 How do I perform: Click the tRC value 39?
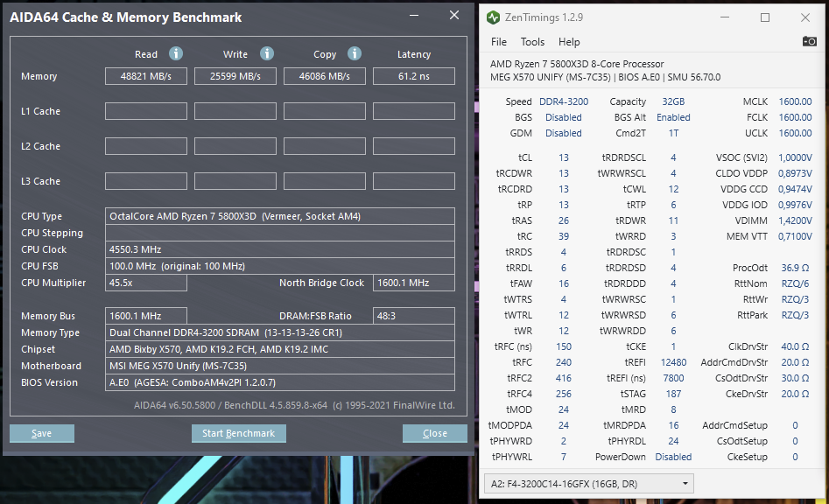coord(564,236)
